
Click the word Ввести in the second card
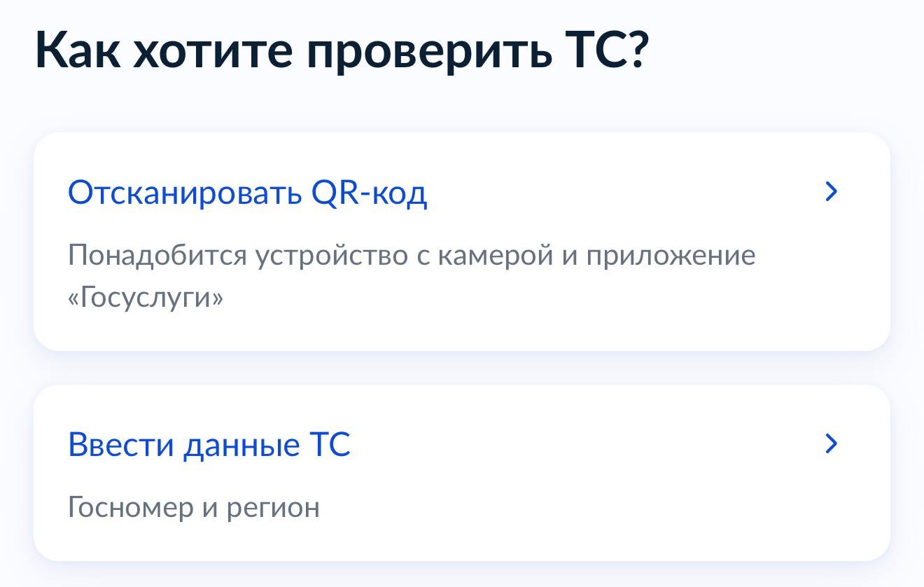coord(120,444)
